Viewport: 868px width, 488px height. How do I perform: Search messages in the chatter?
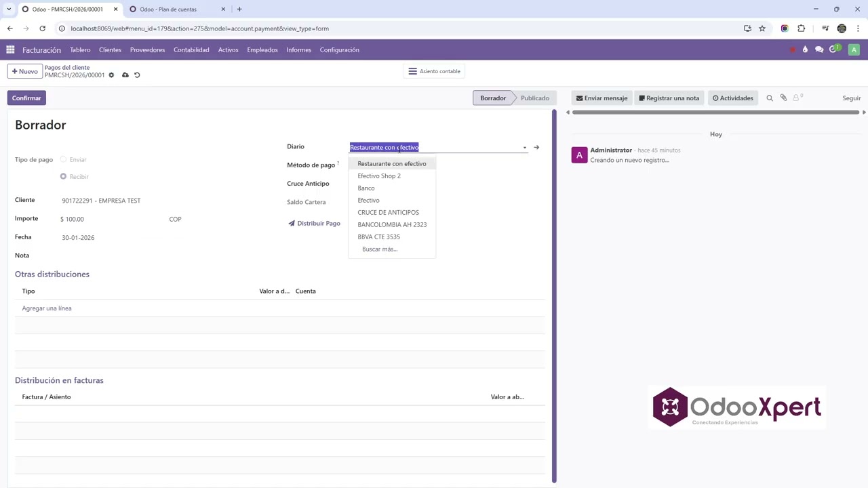point(770,98)
